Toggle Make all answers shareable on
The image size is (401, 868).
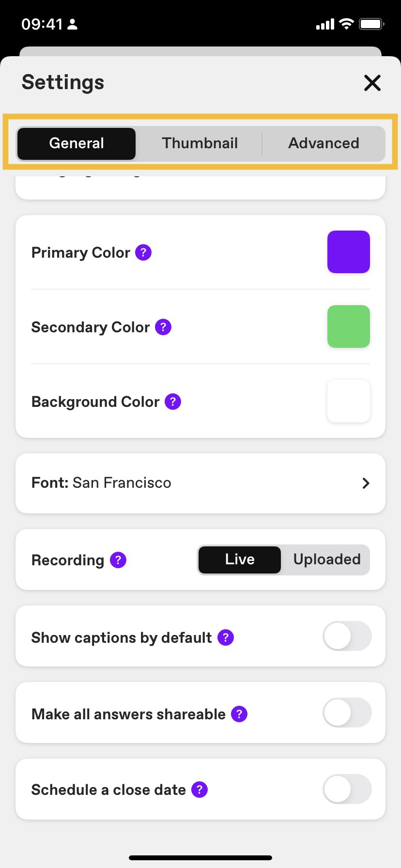pos(347,713)
